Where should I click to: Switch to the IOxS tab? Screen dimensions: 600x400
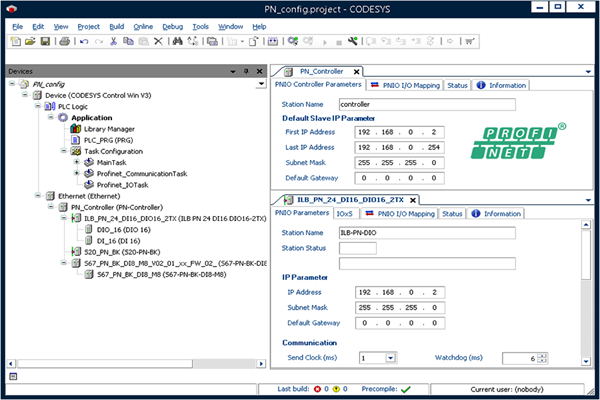pos(344,214)
